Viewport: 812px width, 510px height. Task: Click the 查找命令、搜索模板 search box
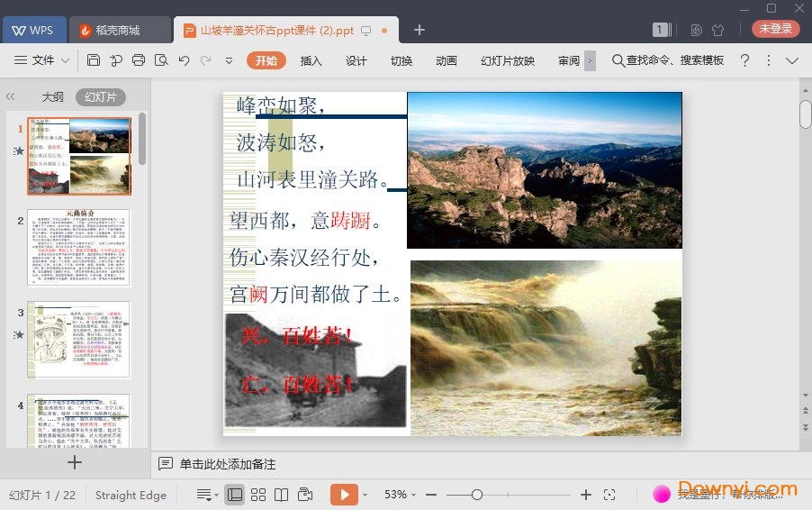point(668,60)
